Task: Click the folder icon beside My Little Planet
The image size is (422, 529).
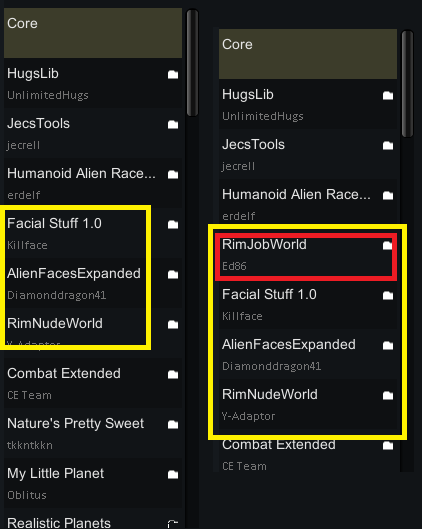Action: [173, 475]
